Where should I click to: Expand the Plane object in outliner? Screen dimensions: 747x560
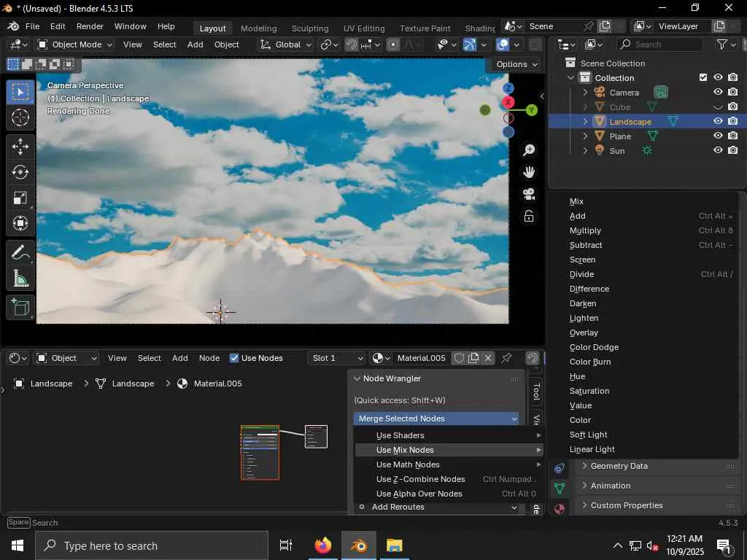click(585, 136)
